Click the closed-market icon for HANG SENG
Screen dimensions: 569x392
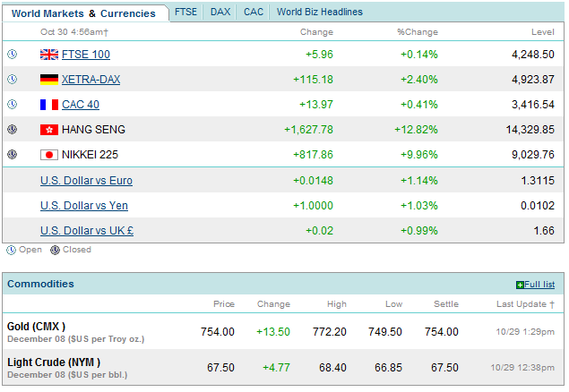coord(12,130)
